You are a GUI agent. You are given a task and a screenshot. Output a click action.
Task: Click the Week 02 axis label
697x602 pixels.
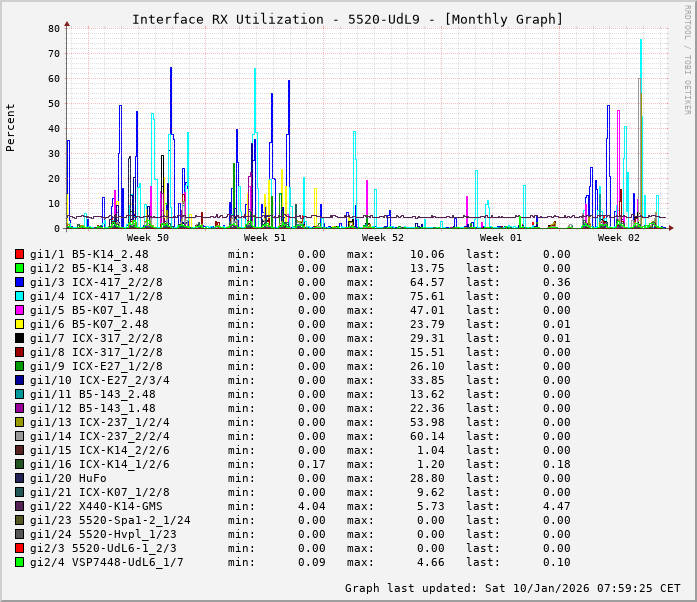(x=619, y=238)
